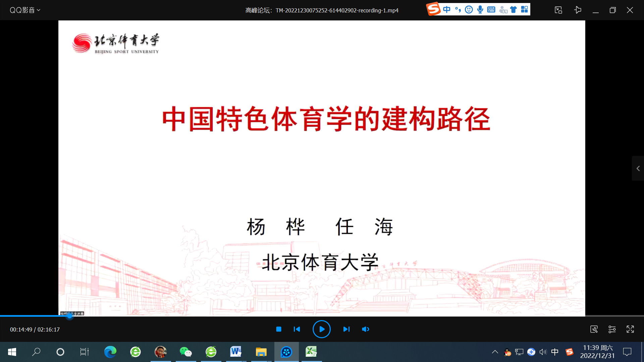644x362 pixels.
Task: Open the QQ影音 main menu dropdown
Action: [25, 10]
